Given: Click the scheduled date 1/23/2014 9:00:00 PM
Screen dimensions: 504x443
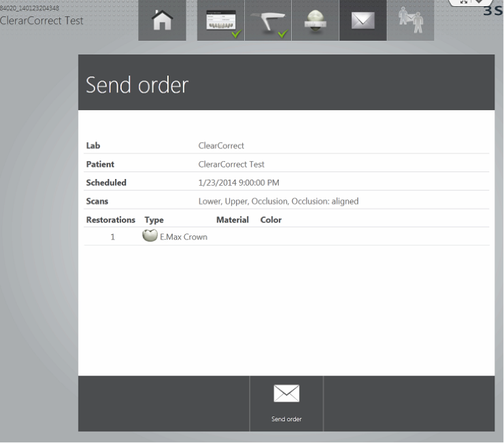Looking at the screenshot, I should coord(239,182).
